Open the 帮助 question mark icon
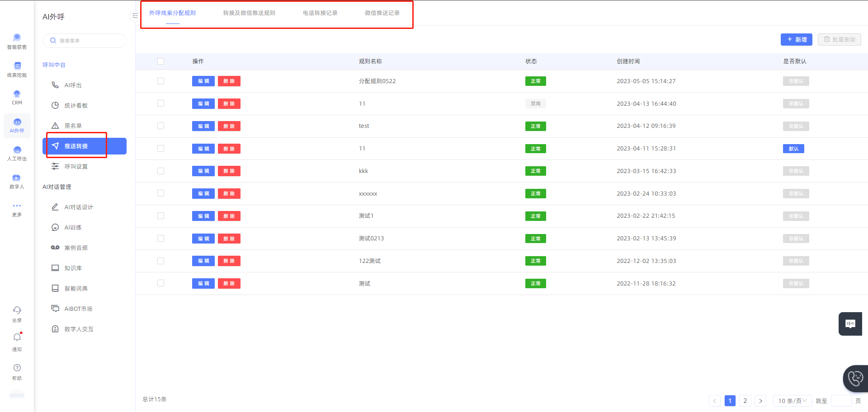Viewport: 868px width, 412px height. (x=17, y=368)
